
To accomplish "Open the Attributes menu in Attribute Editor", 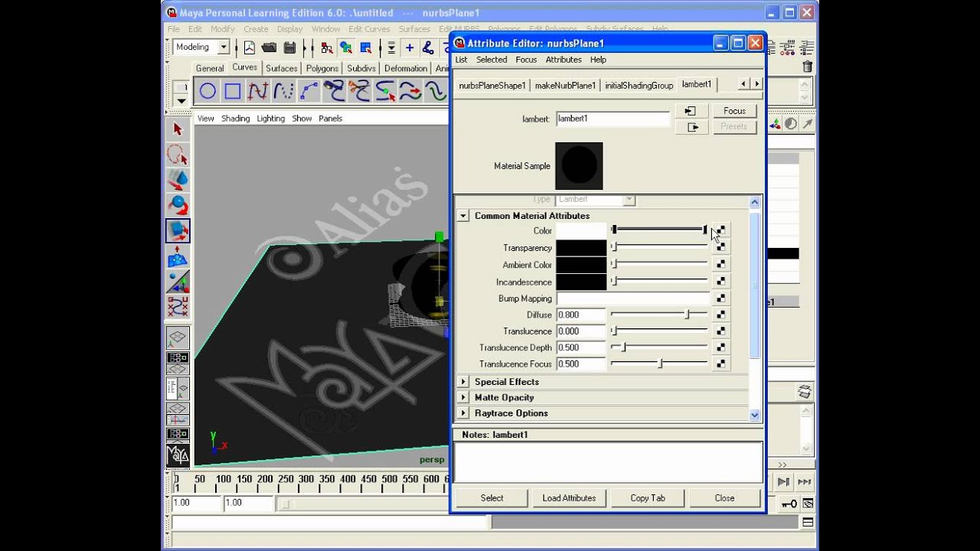I will coord(563,60).
